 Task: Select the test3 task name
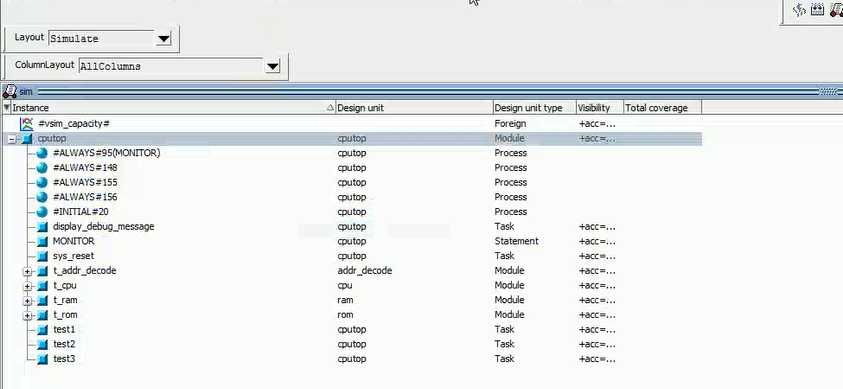click(x=64, y=359)
